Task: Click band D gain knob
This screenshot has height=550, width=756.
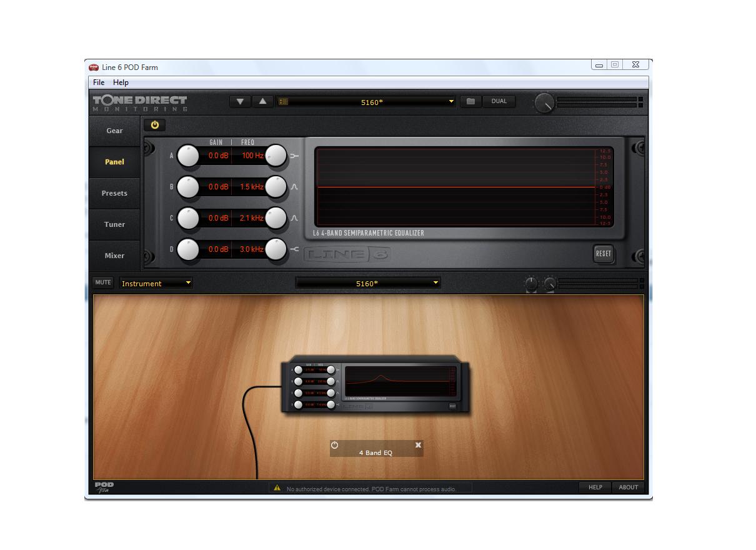Action: [188, 249]
